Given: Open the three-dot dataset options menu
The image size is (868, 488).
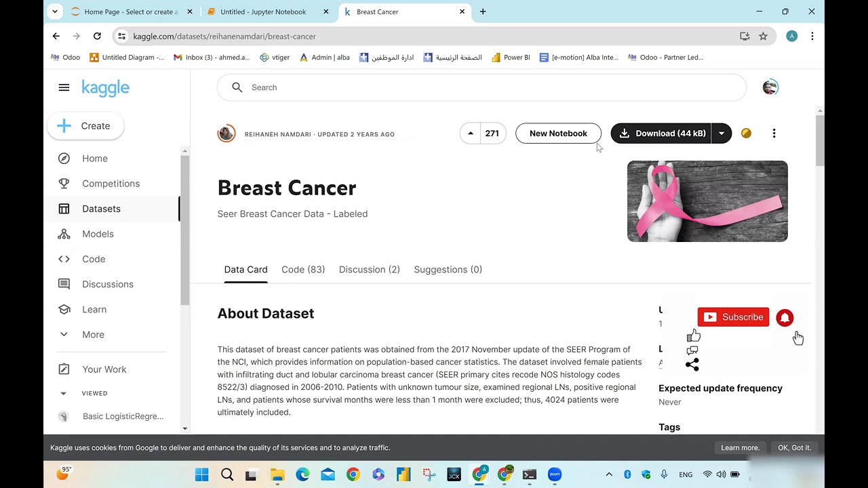Looking at the screenshot, I should click(774, 134).
